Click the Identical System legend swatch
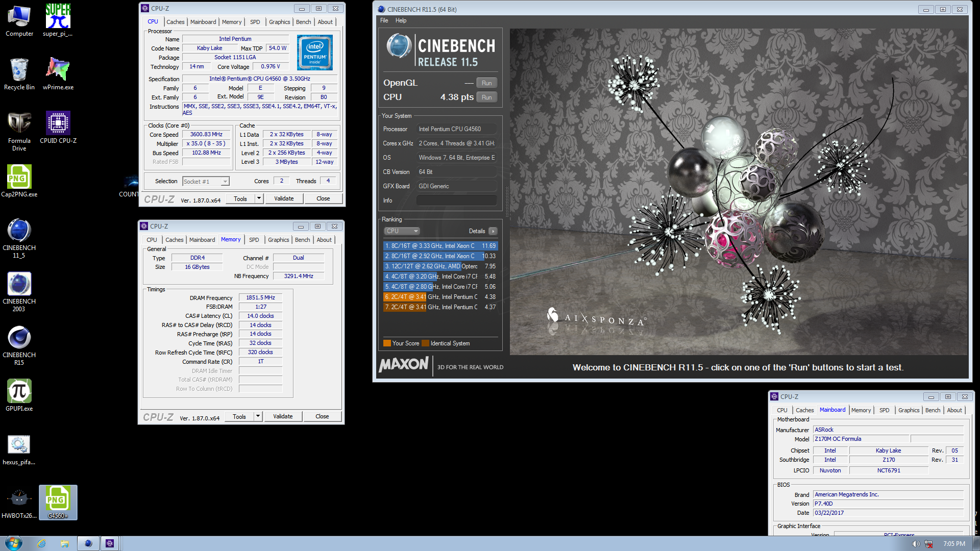The width and height of the screenshot is (980, 551). tap(425, 343)
